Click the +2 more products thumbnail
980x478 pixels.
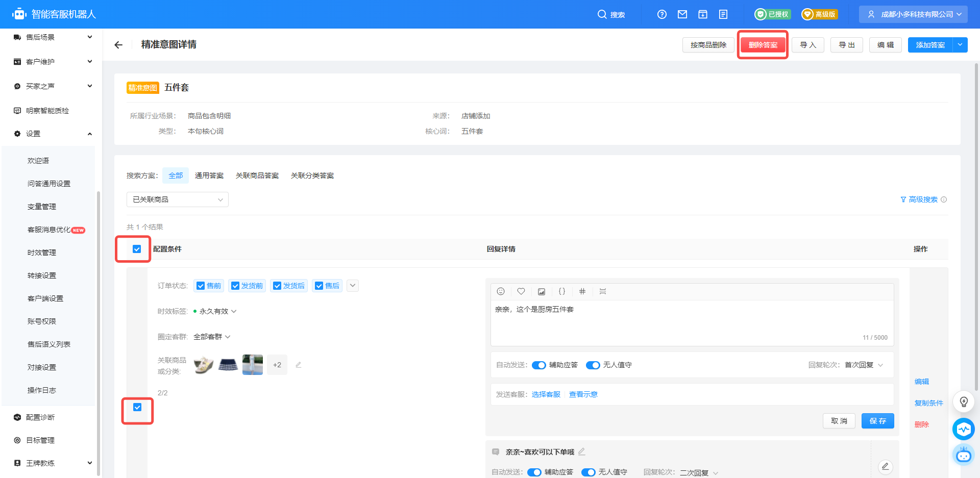[277, 365]
